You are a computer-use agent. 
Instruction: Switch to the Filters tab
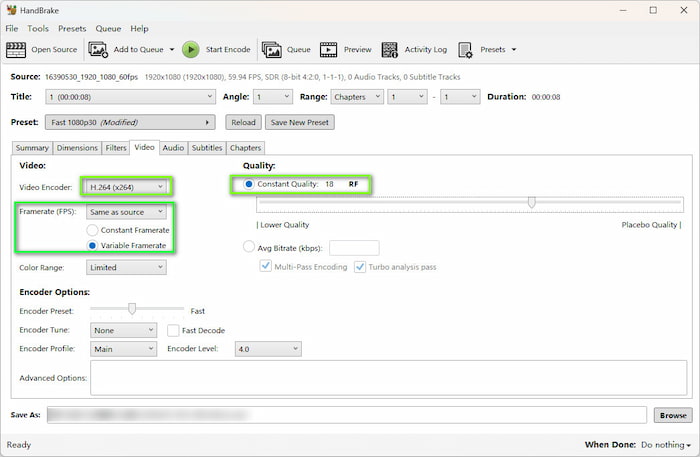(116, 148)
